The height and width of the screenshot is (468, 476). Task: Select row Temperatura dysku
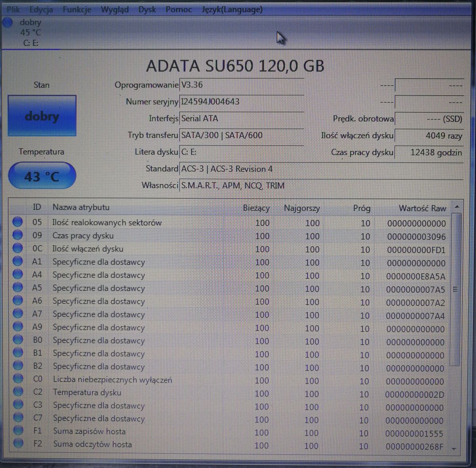230,393
